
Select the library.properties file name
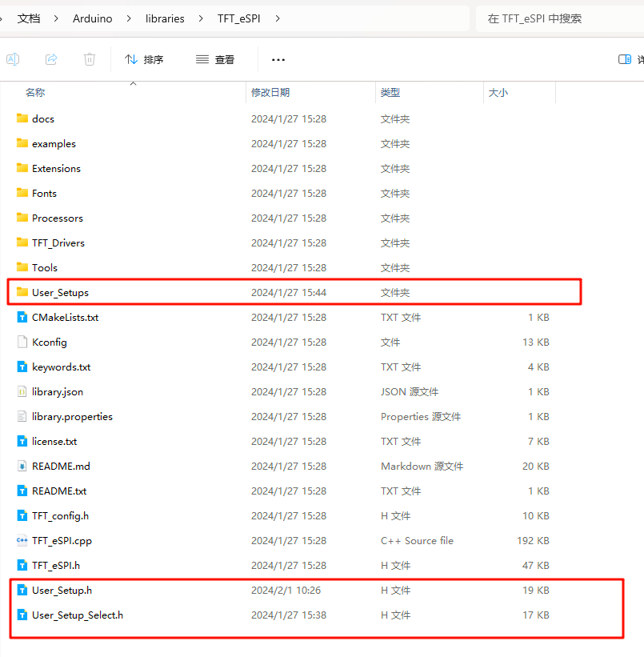(x=72, y=416)
